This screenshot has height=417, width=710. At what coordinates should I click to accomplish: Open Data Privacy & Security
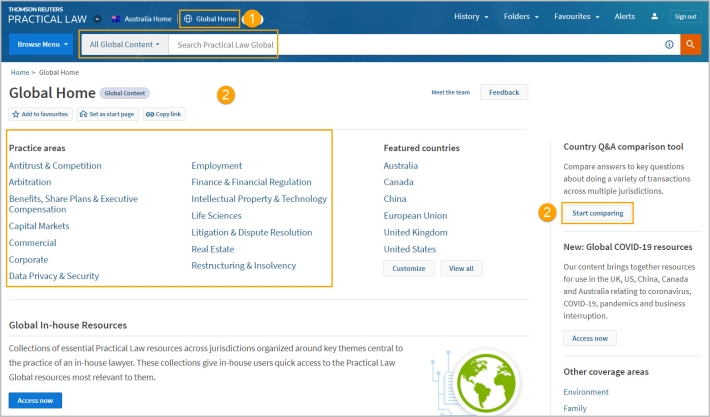coord(53,276)
